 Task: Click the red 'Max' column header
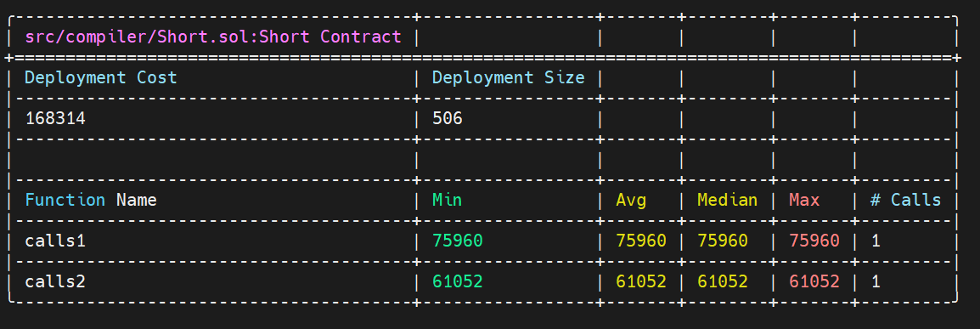tap(804, 200)
